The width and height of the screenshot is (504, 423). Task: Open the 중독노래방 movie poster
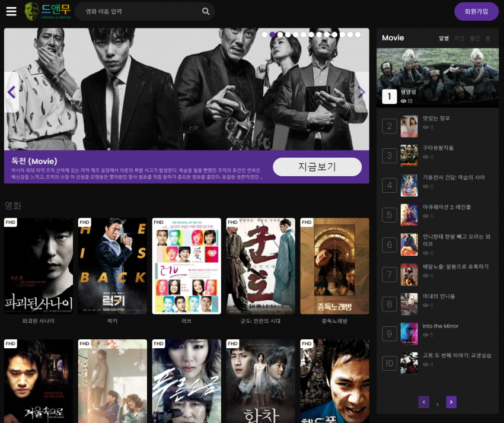click(334, 266)
